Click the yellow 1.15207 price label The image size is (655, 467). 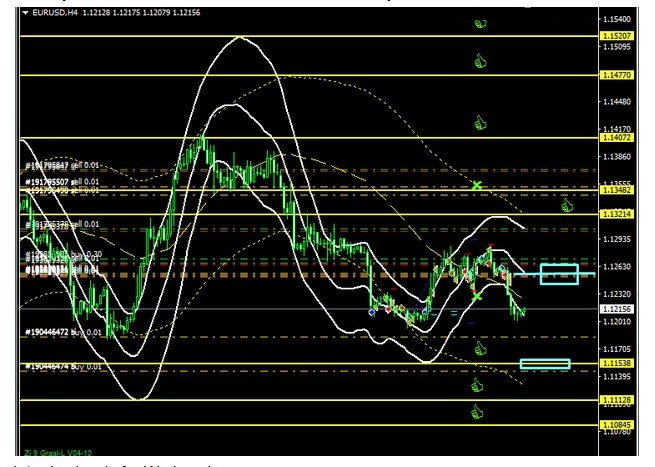pyautogui.click(x=615, y=36)
